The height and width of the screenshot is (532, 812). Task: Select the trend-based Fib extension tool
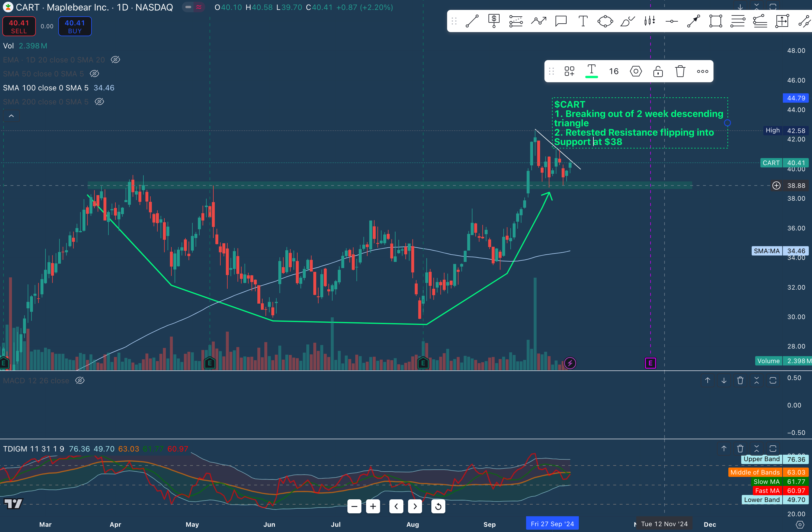pos(760,21)
